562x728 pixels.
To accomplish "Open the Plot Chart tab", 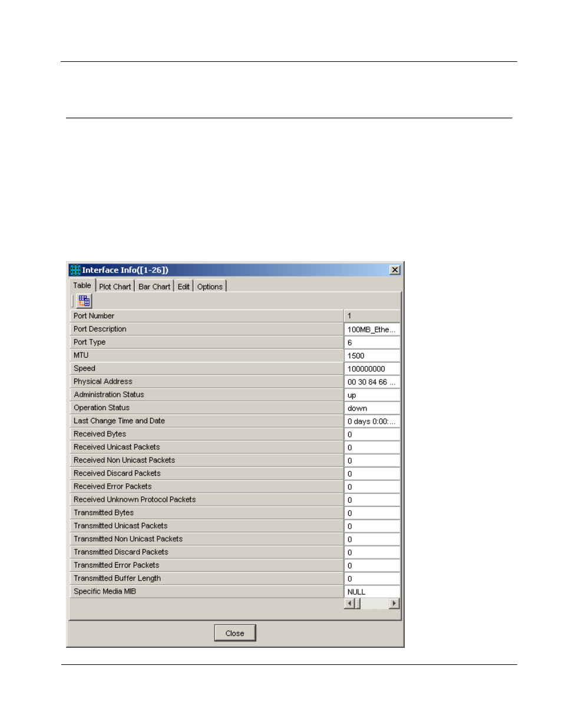I will [115, 286].
